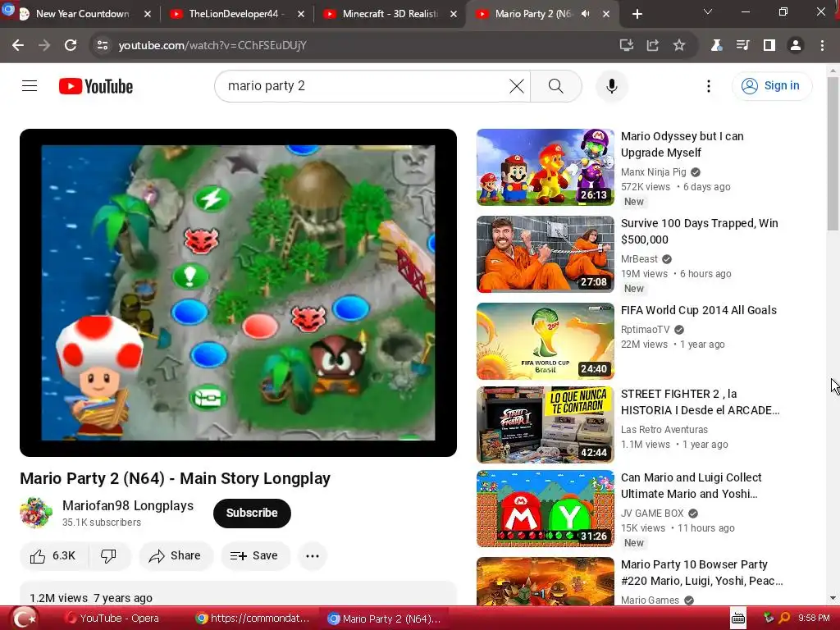The image size is (840, 630).
Task: Mute the Mario Party tab audio icon
Action: [585, 14]
